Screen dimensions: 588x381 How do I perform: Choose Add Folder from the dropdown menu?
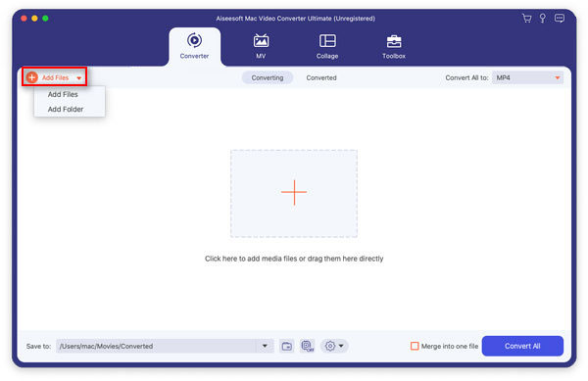(x=66, y=109)
